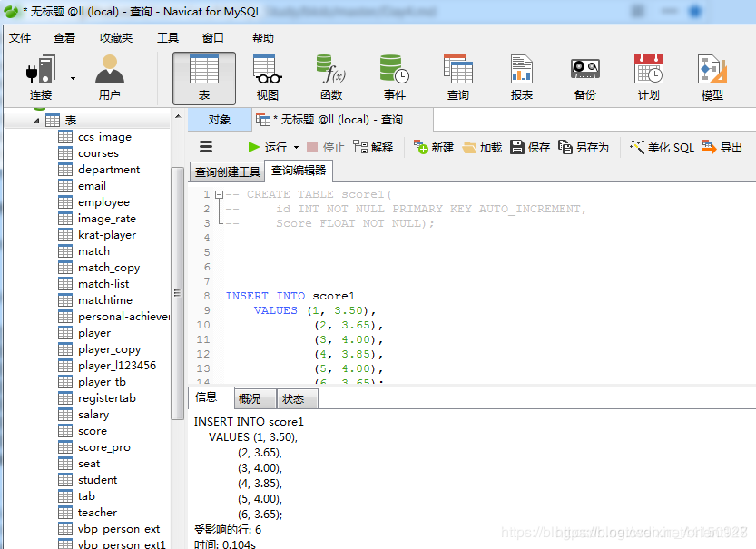756x549 pixels.
Task: Open the 收藏夹 menu
Action: point(116,37)
